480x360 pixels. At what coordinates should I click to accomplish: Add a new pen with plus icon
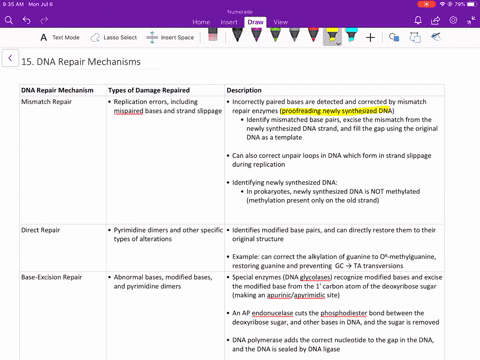click(370, 37)
